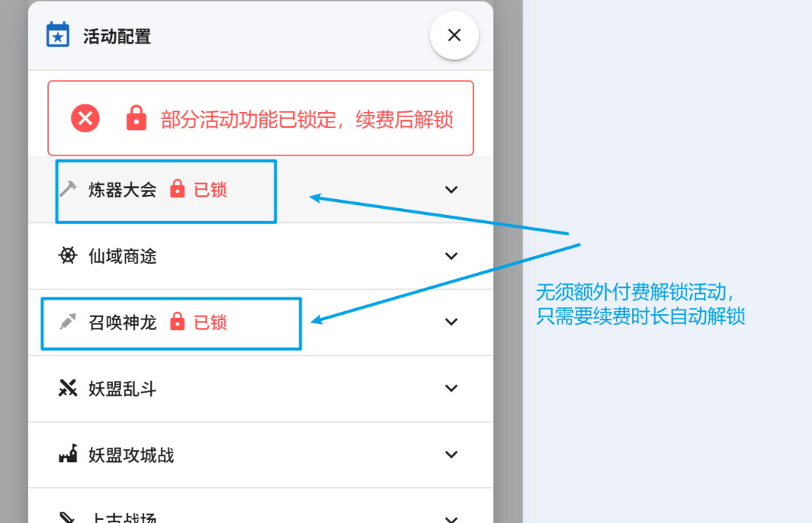Click the 已锁 label next to 炼器大会
Viewport: 812px width, 523px height.
pos(211,189)
